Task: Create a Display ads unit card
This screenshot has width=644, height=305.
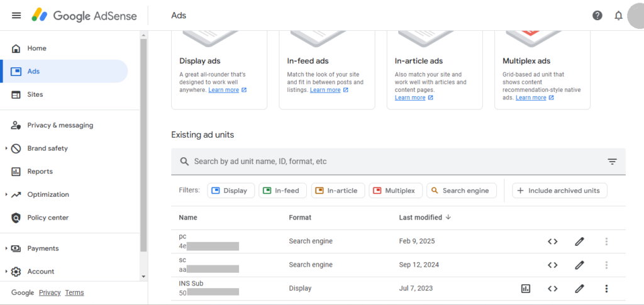Action: pyautogui.click(x=219, y=70)
